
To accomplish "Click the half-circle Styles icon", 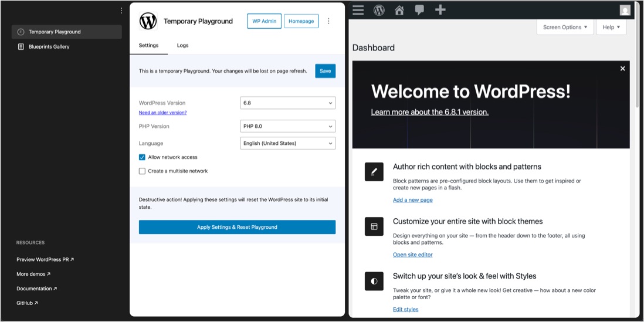I will (374, 282).
